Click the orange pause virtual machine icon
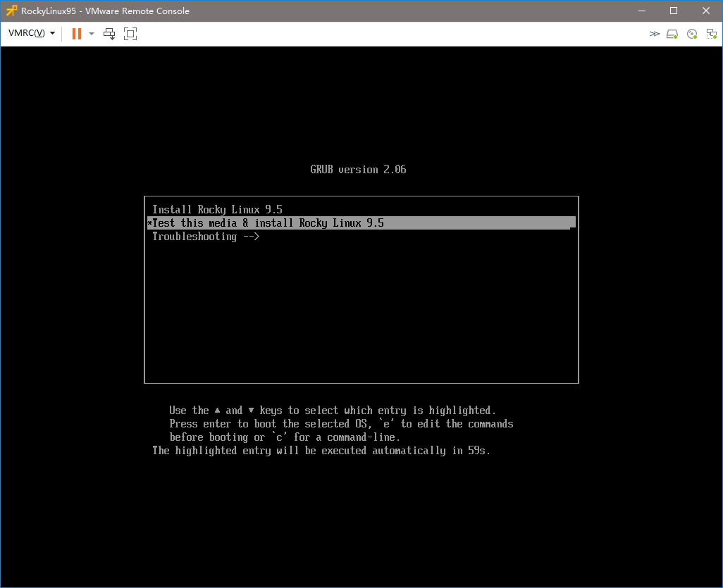The width and height of the screenshot is (723, 588). click(77, 34)
